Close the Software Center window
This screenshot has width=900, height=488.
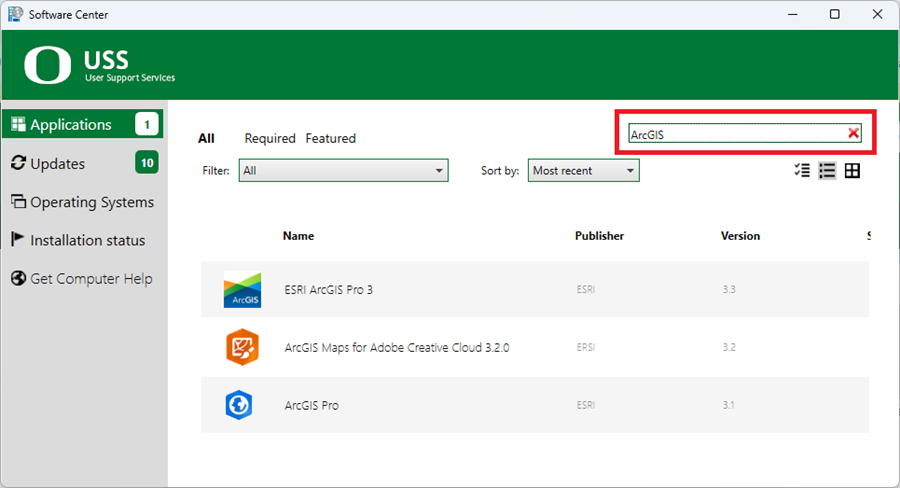pyautogui.click(x=877, y=14)
